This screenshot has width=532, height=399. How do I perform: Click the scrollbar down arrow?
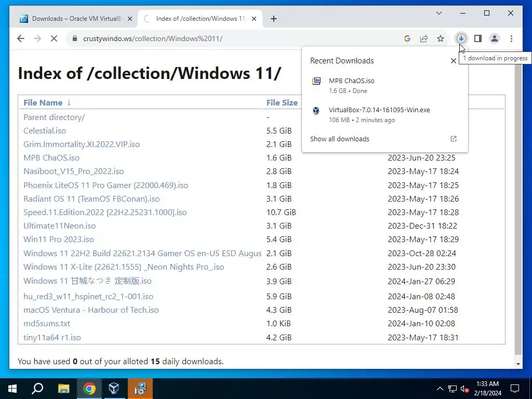click(x=518, y=364)
